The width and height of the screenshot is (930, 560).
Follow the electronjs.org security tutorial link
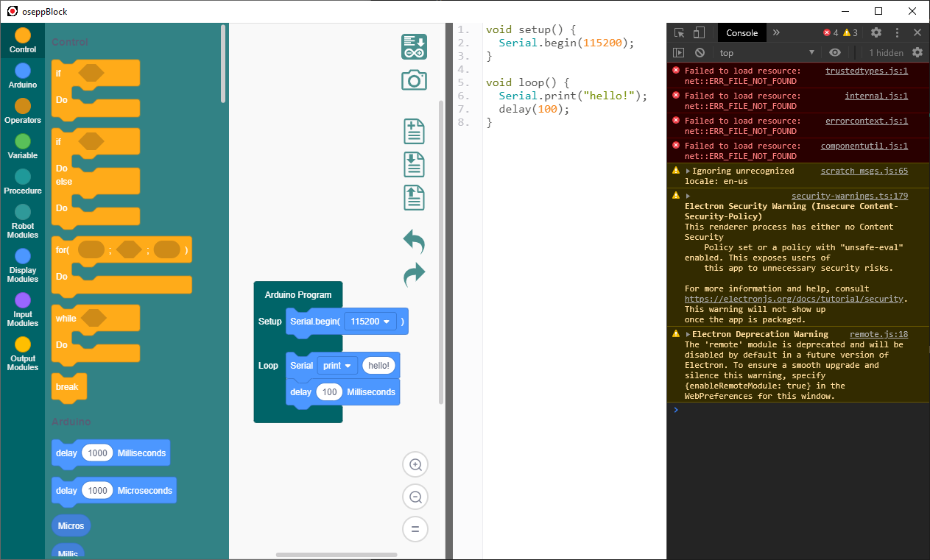pos(794,299)
